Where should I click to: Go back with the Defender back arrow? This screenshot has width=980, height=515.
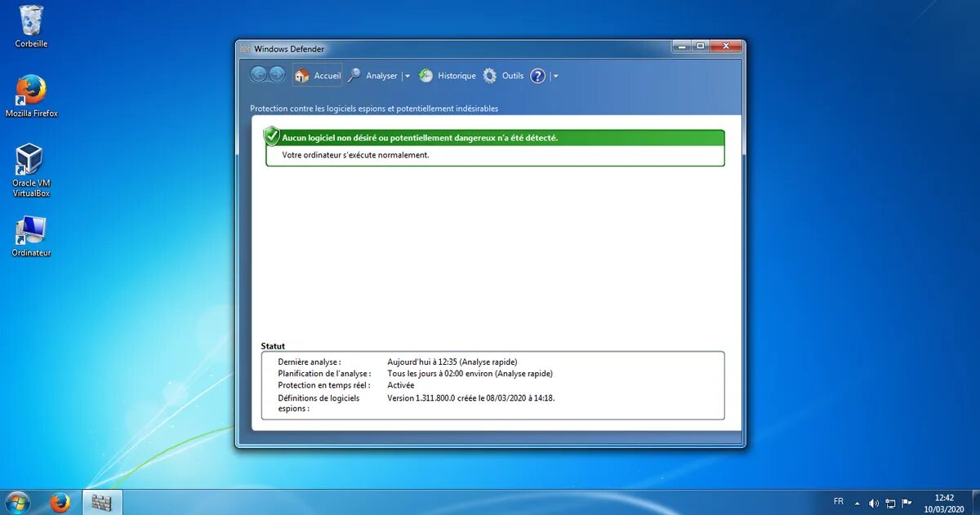pos(259,75)
